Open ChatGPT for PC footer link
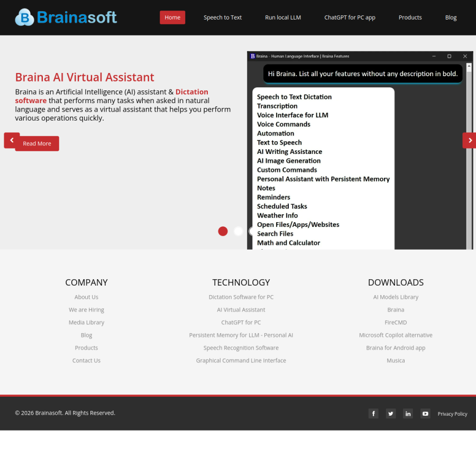The image size is (476, 476). 241,323
